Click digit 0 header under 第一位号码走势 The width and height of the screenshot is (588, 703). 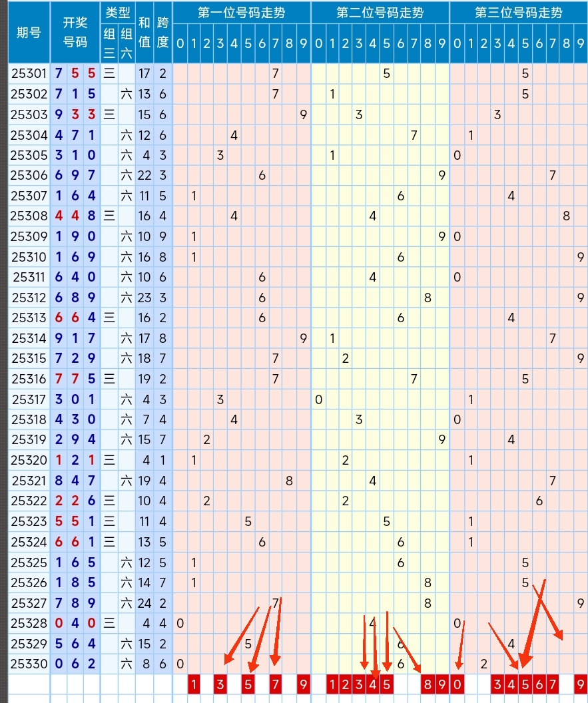(x=180, y=43)
